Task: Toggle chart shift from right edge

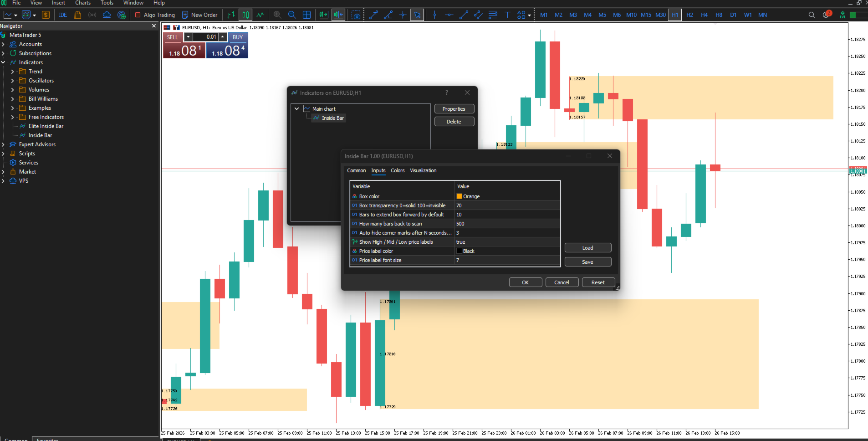Action: click(338, 15)
